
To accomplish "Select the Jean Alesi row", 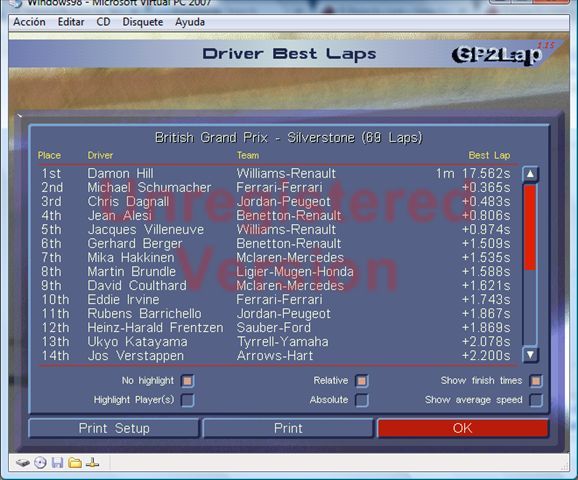I will [275, 216].
